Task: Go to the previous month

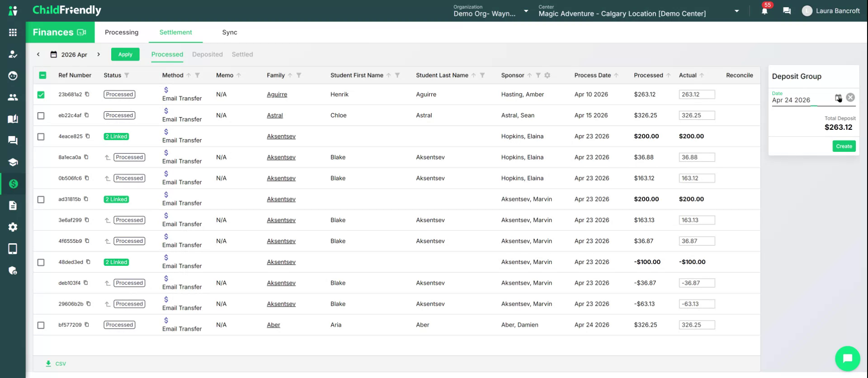Action: point(38,54)
